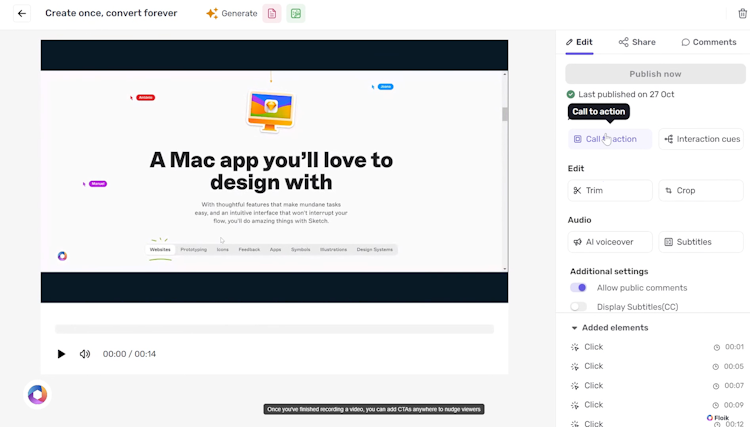This screenshot has width=750, height=427.
Task: Select the Click element at 00:05
Action: [657, 366]
